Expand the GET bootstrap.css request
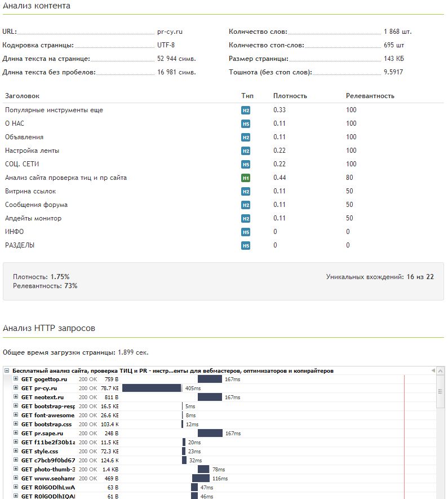 16,424
